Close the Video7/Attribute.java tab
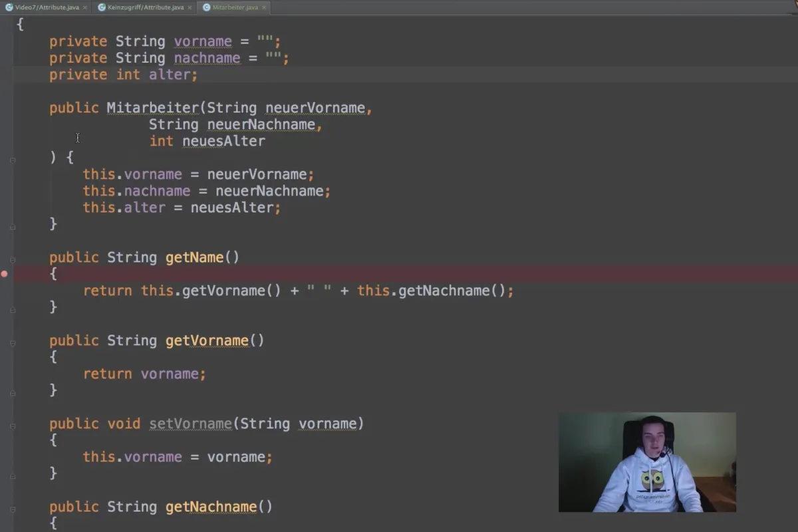Viewport: 798px width, 532px height. coord(84,7)
